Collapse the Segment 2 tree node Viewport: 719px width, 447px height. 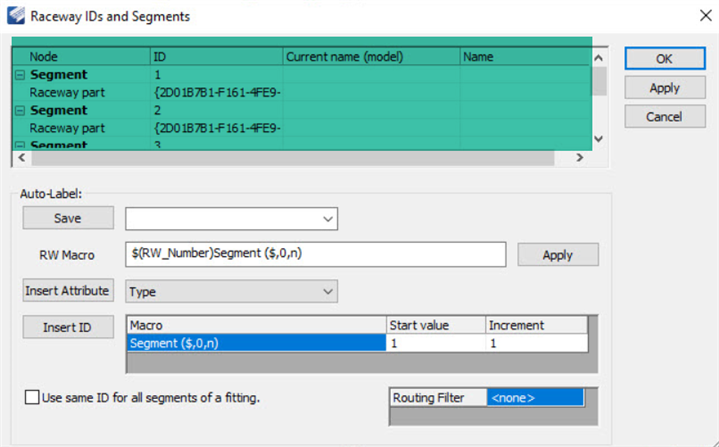click(x=20, y=110)
